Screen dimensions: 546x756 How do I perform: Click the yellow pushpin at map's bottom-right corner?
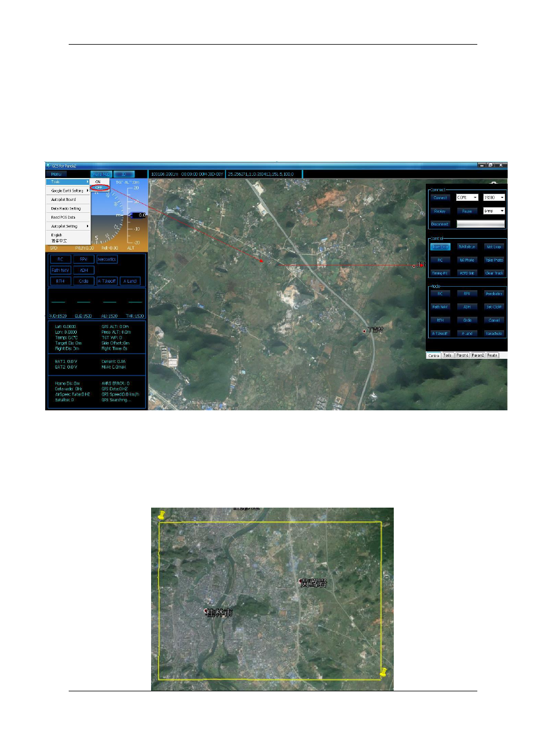383,672
